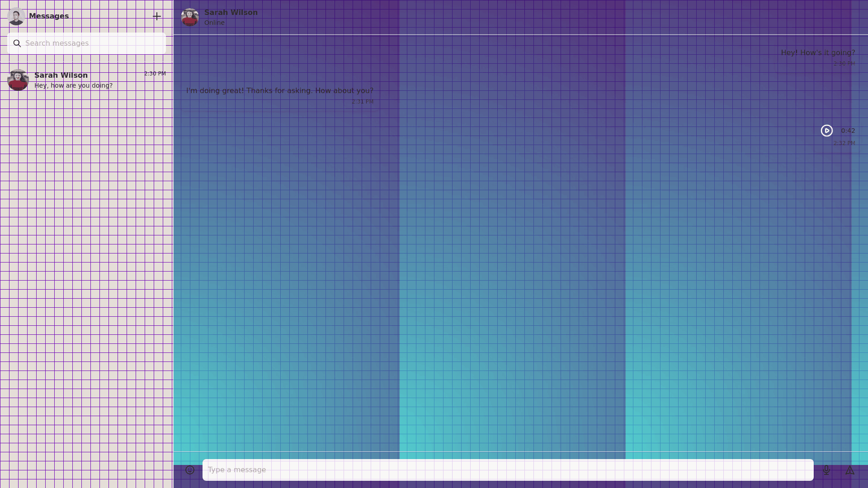Focus the Search messages field
Viewport: 868px width, 488px height.
93,43
